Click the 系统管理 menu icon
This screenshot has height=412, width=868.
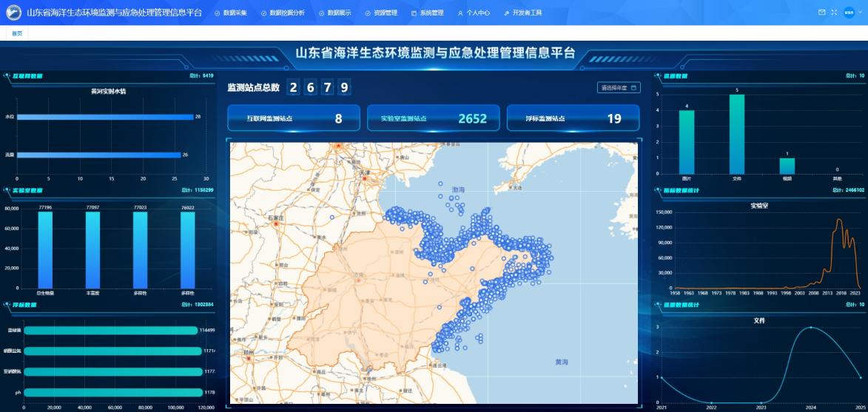(x=414, y=13)
